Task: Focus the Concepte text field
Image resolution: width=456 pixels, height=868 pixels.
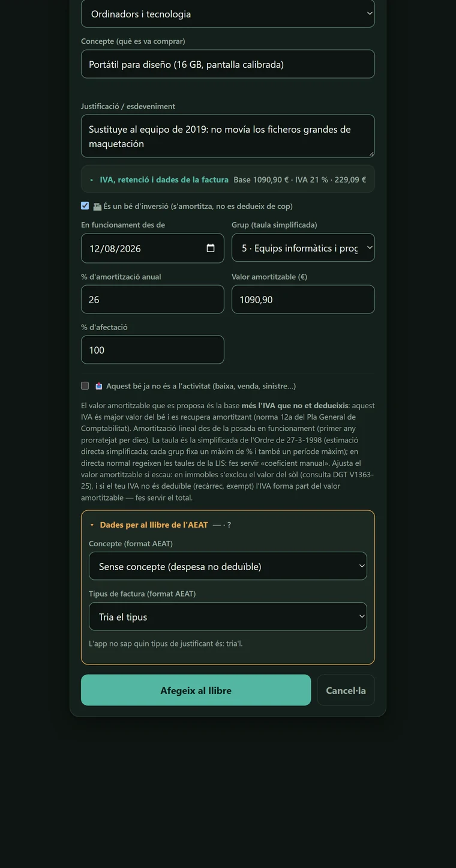Action: click(228, 64)
